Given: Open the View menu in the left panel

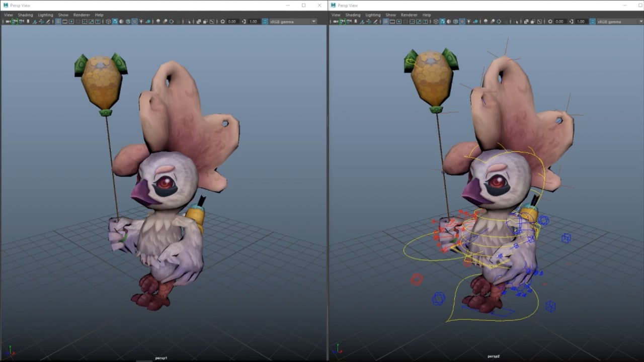Looking at the screenshot, I should [x=9, y=15].
